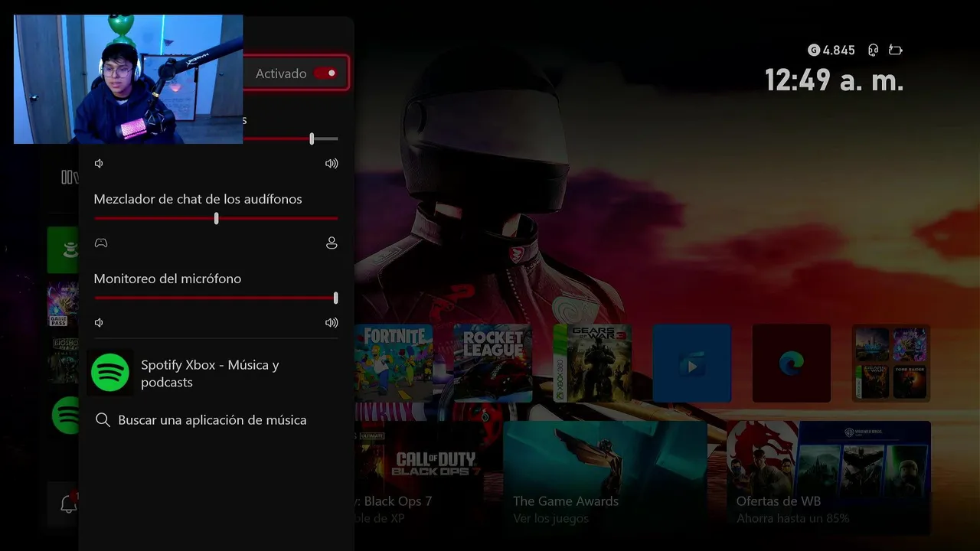Launch the Rocket League tile
Screen dimensions: 980x551
tap(493, 363)
